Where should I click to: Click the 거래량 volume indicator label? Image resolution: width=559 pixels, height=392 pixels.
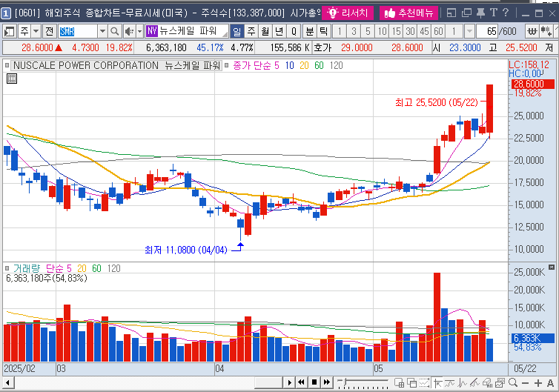pos(27,268)
